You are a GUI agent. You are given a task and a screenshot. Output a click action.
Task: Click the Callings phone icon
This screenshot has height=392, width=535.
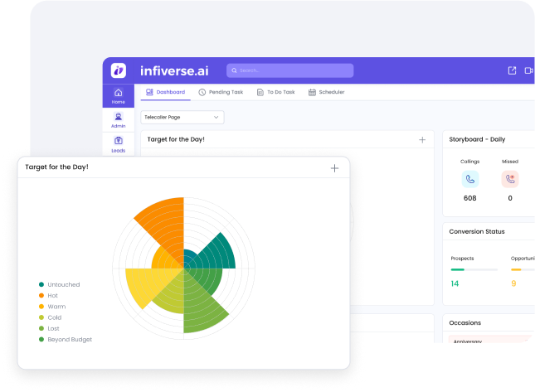470,178
